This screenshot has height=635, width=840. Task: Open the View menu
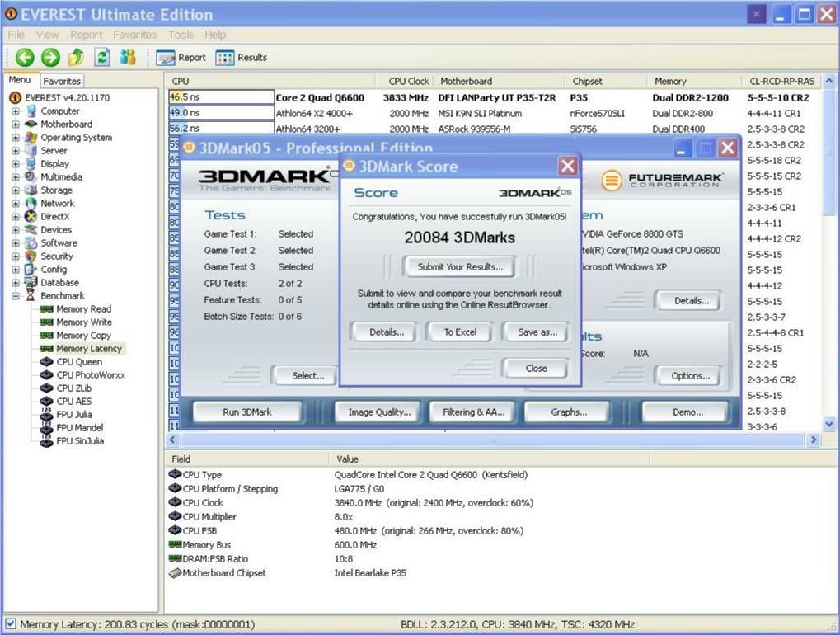pos(47,35)
